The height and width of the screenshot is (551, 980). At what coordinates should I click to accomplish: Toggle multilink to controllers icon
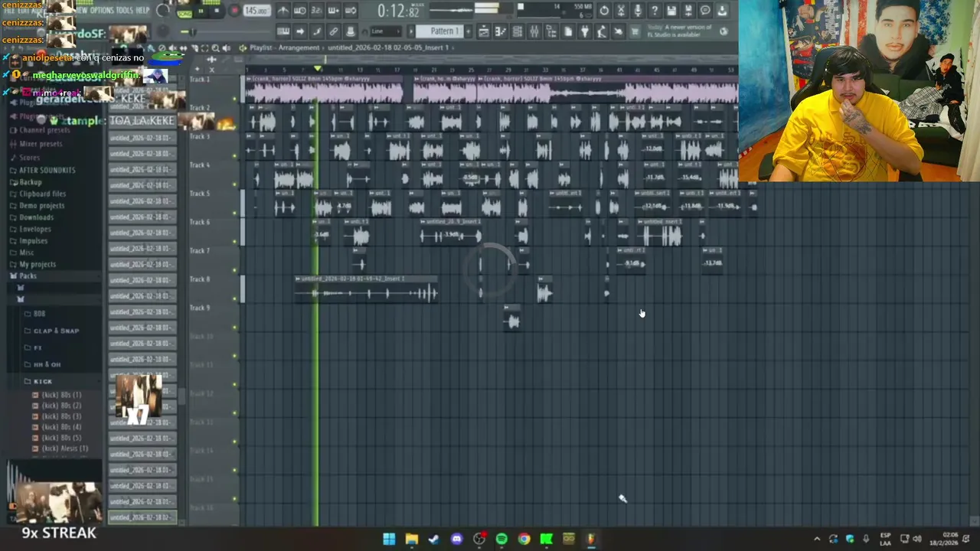[333, 31]
